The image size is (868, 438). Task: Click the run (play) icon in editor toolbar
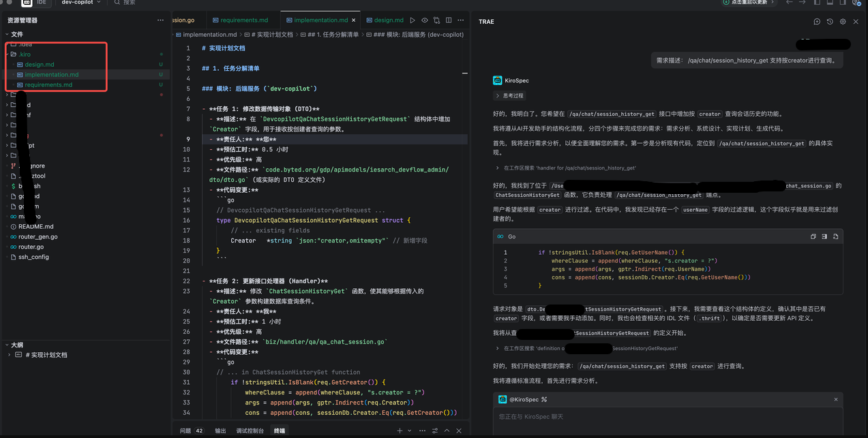pos(413,20)
